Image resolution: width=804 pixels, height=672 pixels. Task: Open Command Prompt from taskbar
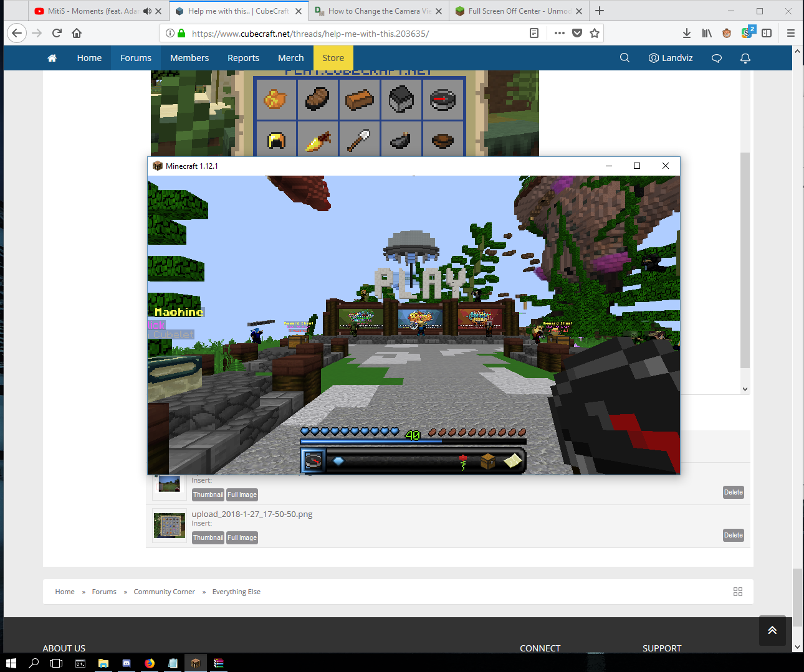tap(80, 663)
